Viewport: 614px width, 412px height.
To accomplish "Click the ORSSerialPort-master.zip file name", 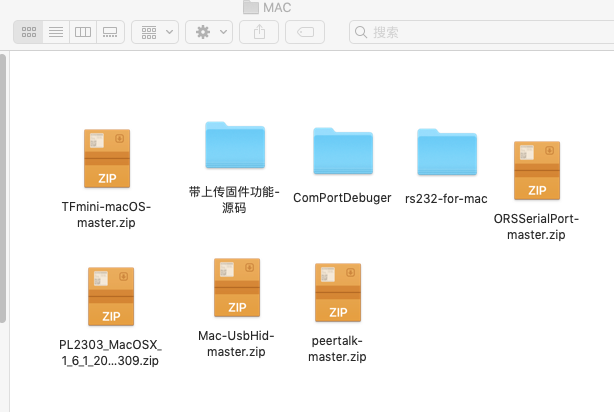I will (x=536, y=226).
